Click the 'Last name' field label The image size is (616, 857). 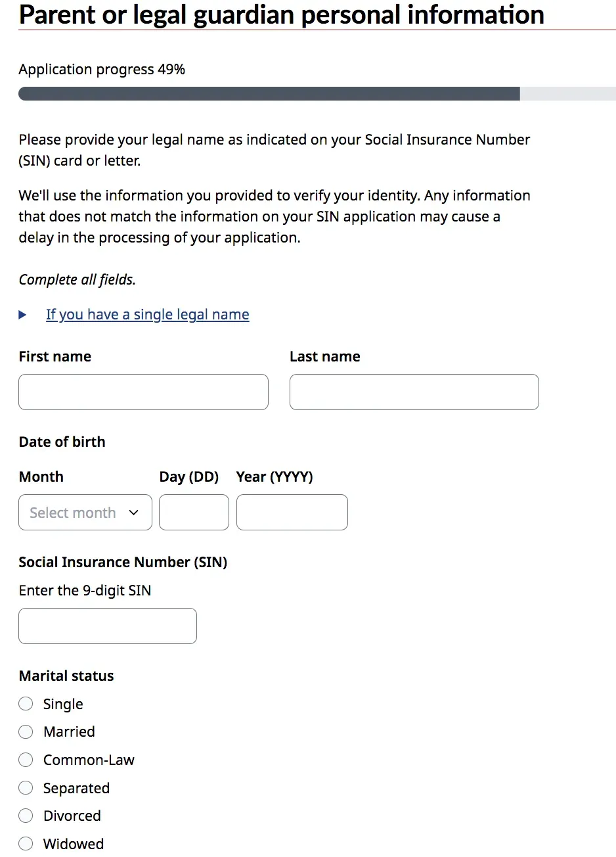click(325, 357)
